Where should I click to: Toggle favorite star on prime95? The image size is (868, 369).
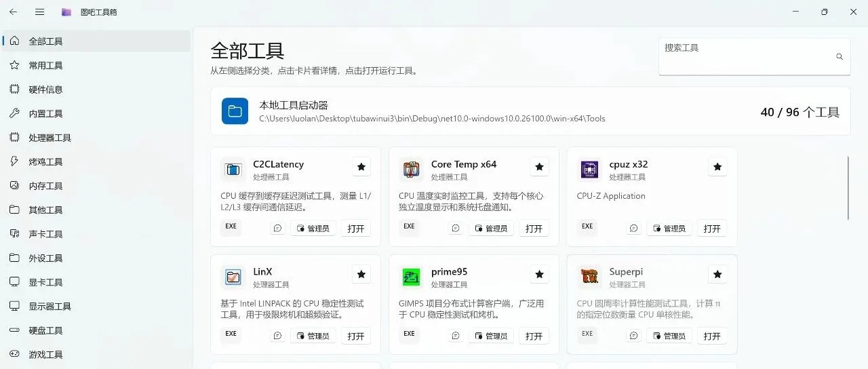click(x=539, y=274)
